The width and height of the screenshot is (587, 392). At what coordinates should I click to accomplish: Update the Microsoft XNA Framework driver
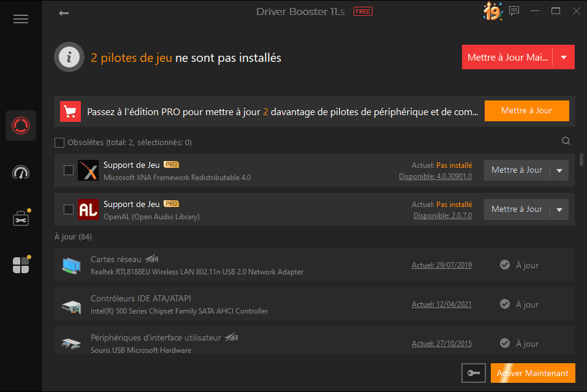tap(517, 170)
